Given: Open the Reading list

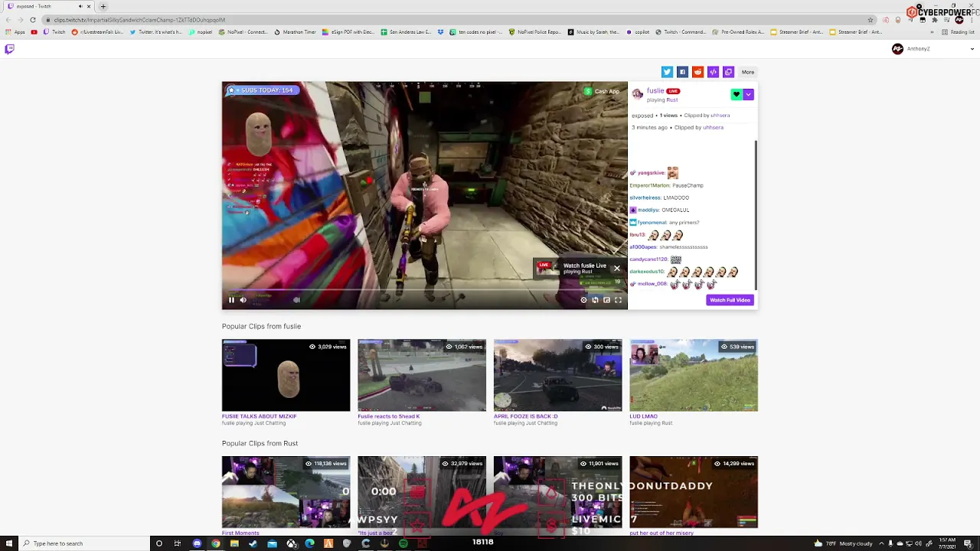Looking at the screenshot, I should tap(959, 32).
